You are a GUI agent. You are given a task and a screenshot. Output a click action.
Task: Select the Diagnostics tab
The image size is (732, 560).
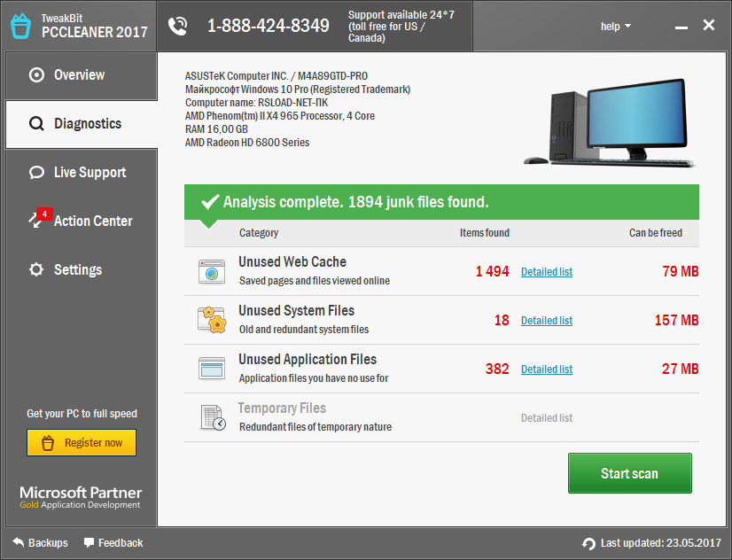82,124
